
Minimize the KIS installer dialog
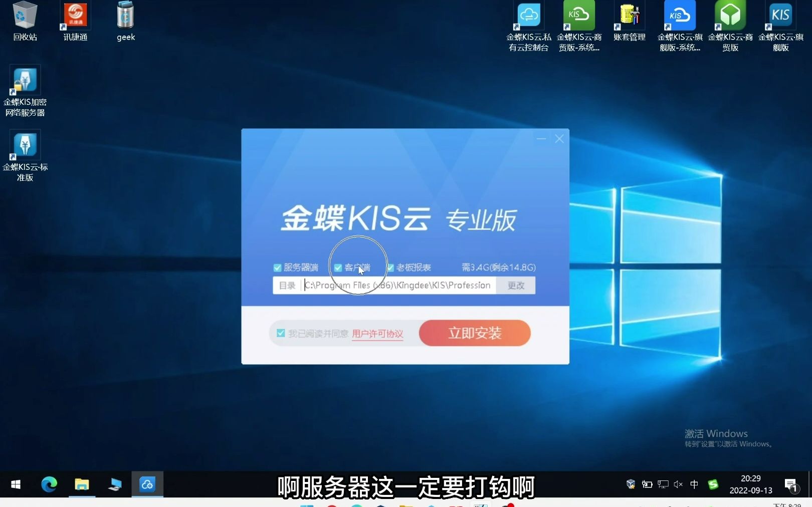[541, 139]
